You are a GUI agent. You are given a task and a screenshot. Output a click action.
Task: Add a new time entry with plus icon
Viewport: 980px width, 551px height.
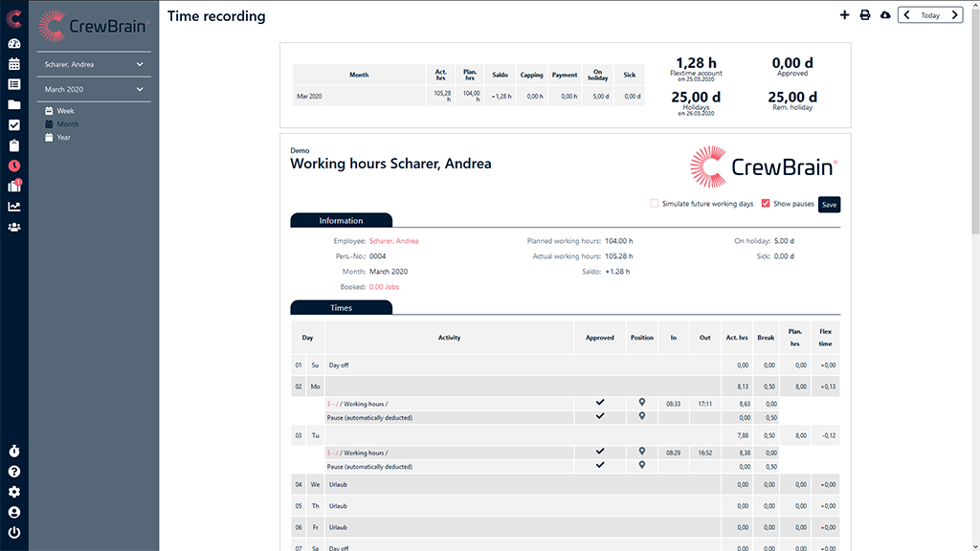[x=844, y=15]
